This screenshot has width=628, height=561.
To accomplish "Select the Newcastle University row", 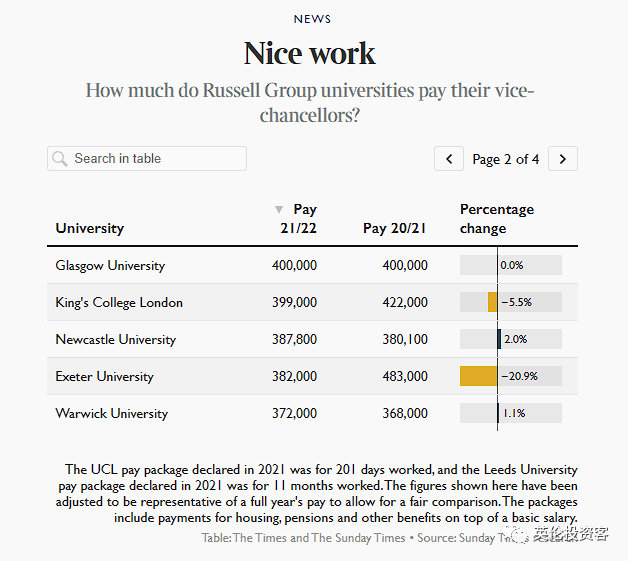I will point(116,339).
